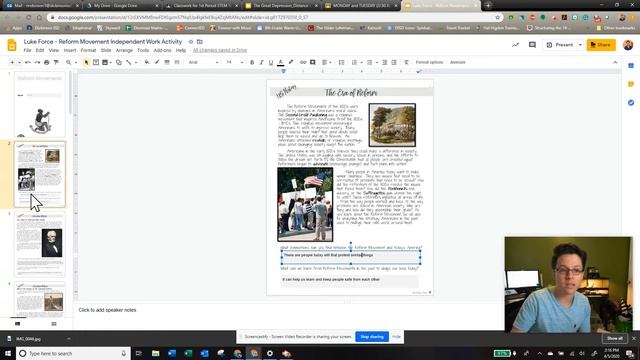The height and width of the screenshot is (360, 640).
Task: Click Show all downloads button
Action: tap(614, 338)
